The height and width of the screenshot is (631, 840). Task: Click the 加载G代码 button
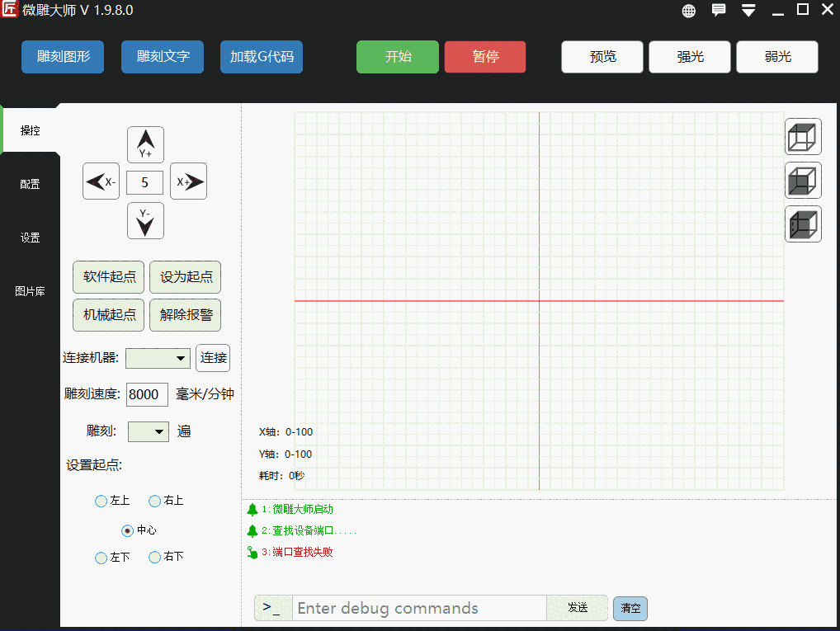(262, 57)
